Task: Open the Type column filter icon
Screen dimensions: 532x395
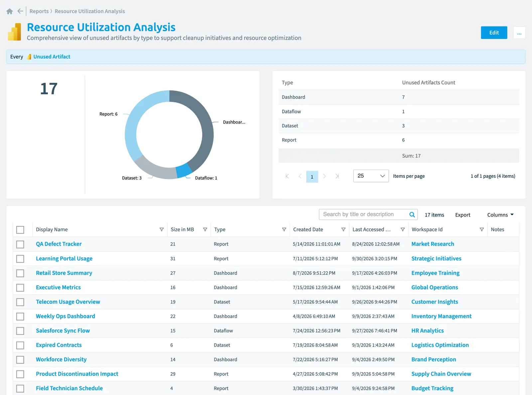Action: (x=284, y=230)
